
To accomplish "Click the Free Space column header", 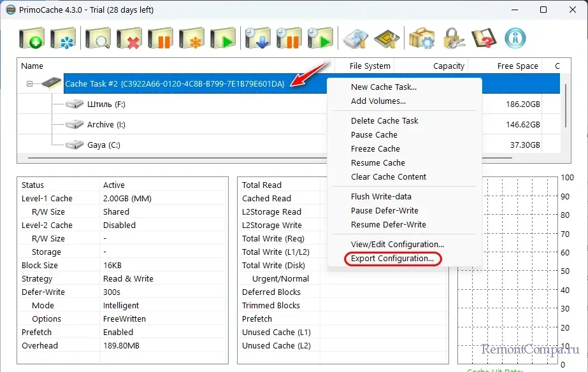I will click(x=517, y=66).
